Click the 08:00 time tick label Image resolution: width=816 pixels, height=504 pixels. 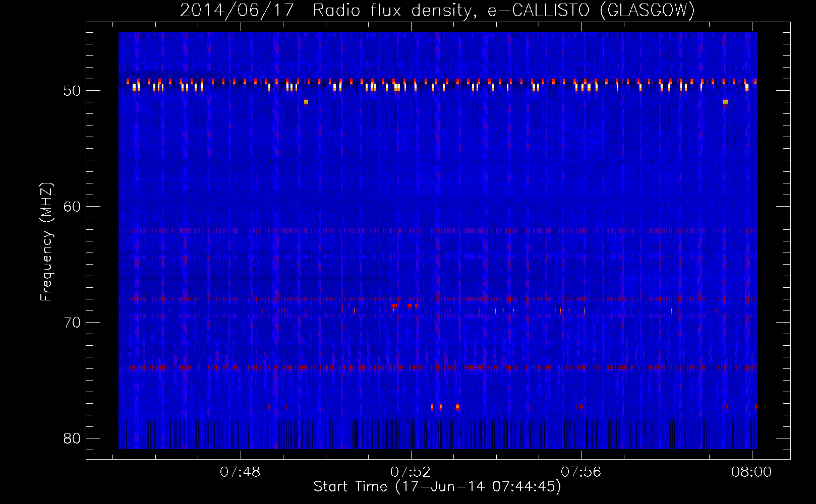pos(751,472)
